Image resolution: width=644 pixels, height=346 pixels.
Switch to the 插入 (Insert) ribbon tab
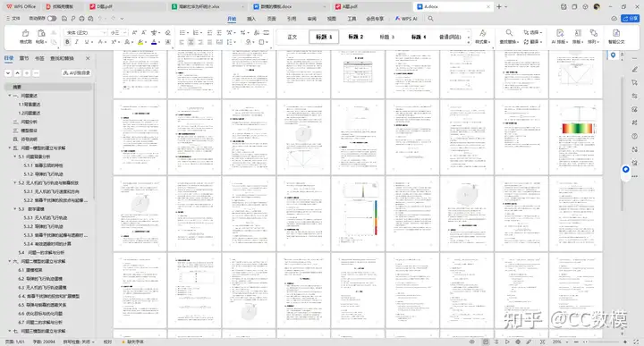coord(251,19)
